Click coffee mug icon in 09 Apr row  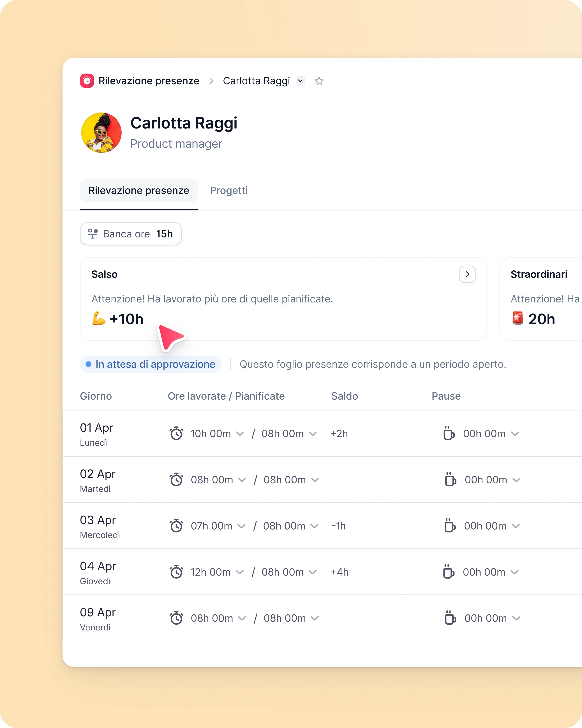click(x=450, y=618)
